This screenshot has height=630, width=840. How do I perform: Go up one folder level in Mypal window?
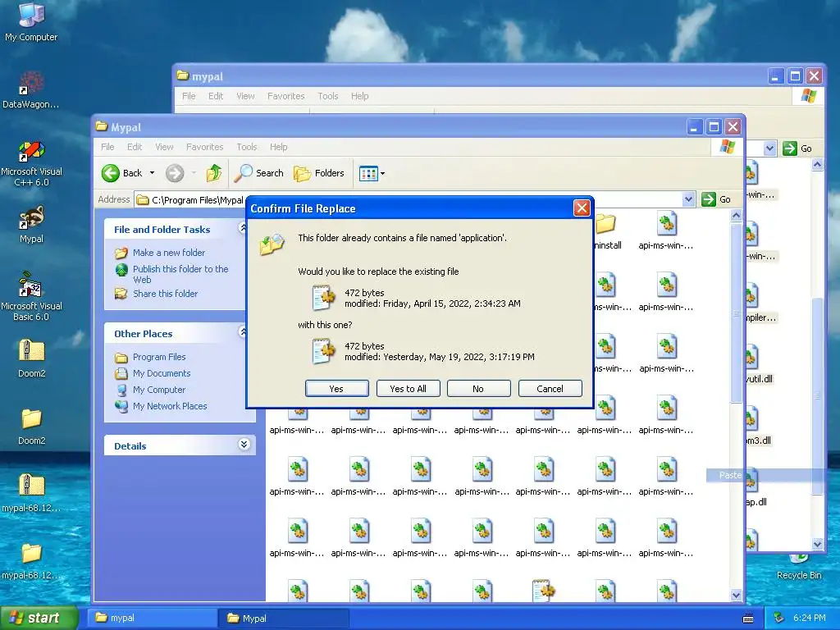pyautogui.click(x=214, y=173)
